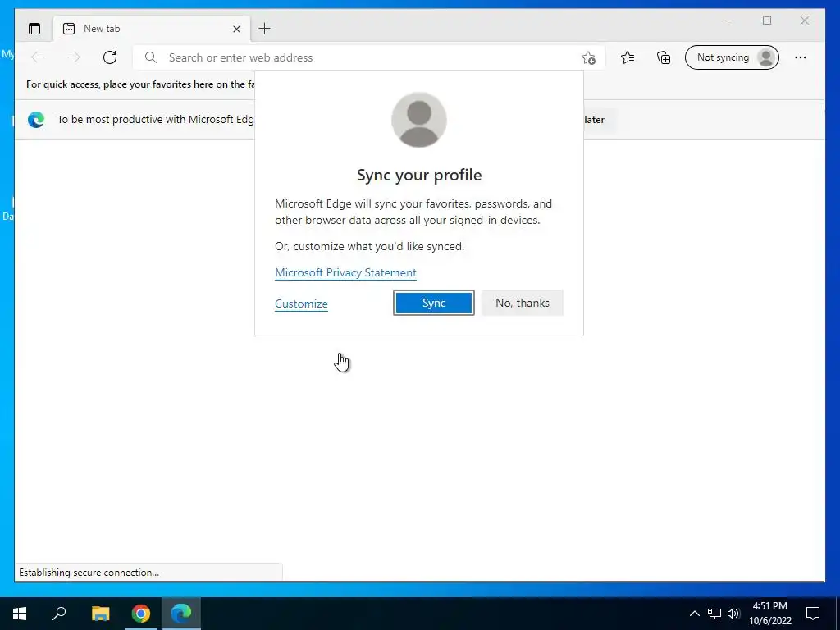Open a new tab with plus button
The width and height of the screenshot is (840, 630).
(265, 29)
